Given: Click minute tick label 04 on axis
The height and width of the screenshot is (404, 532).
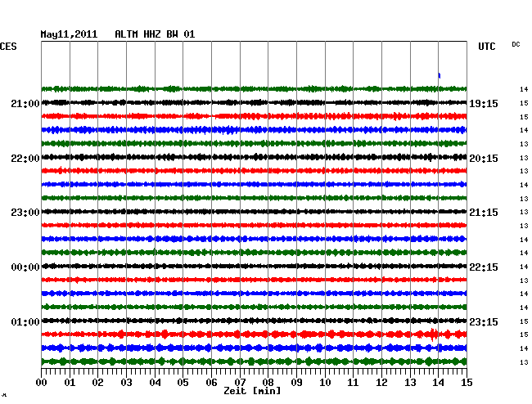Looking at the screenshot, I should tap(155, 383).
